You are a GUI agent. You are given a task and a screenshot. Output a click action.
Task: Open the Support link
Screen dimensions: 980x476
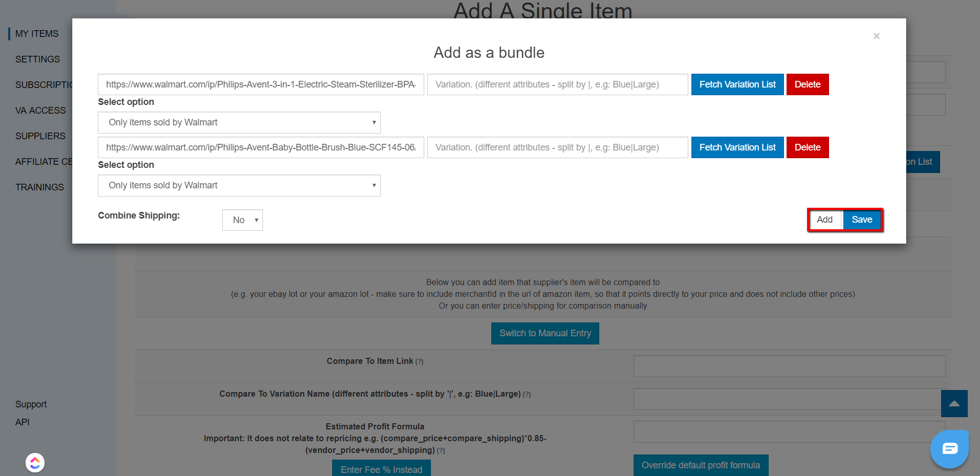pos(31,404)
